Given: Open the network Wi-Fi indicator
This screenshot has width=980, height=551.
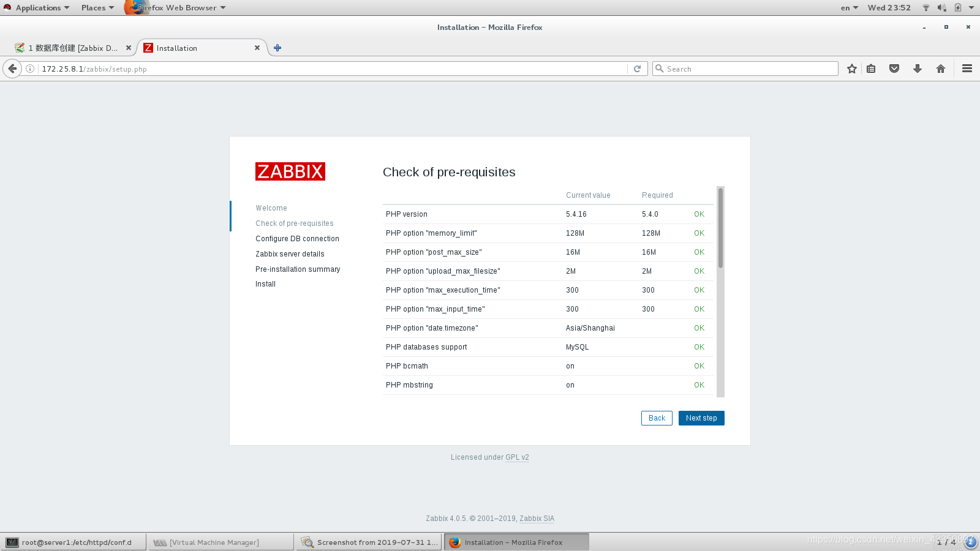Looking at the screenshot, I should tap(926, 8).
